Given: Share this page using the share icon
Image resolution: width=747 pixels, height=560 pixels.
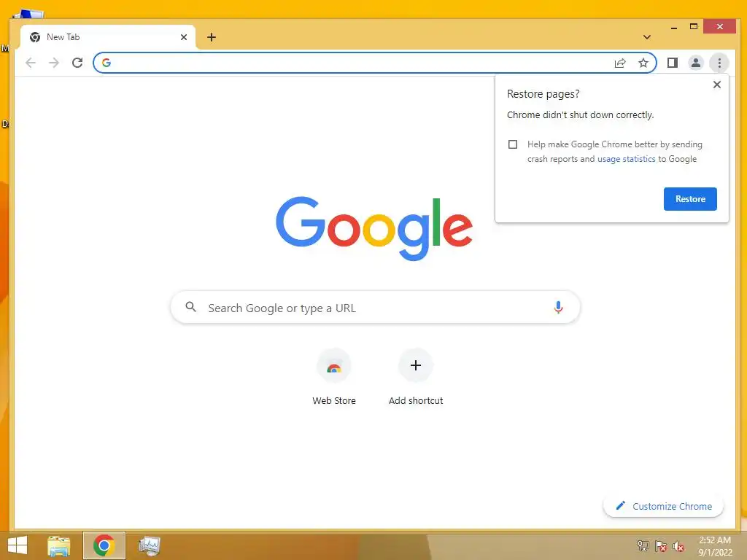Looking at the screenshot, I should [x=620, y=63].
